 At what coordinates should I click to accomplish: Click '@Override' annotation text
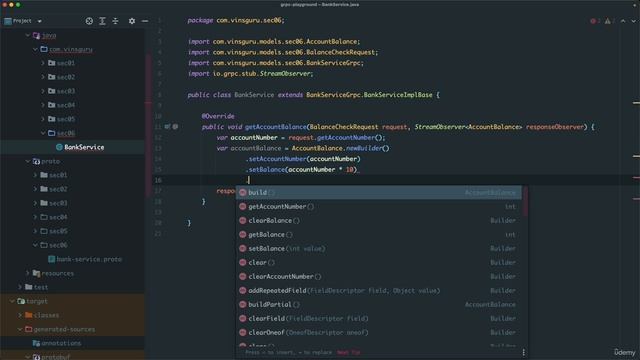point(218,116)
